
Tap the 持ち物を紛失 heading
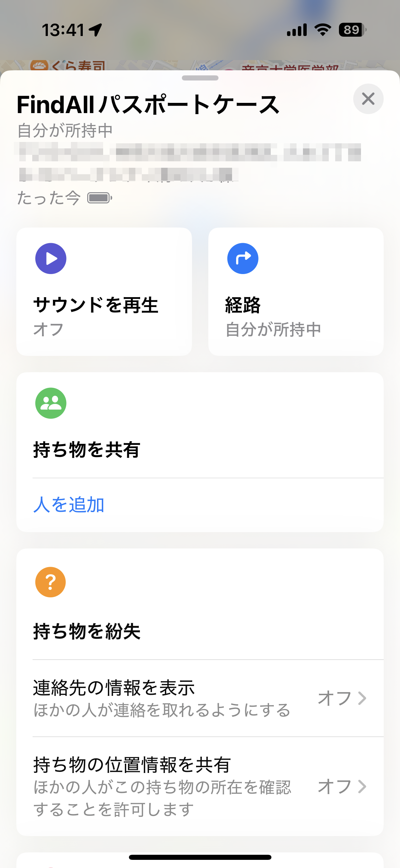87,631
